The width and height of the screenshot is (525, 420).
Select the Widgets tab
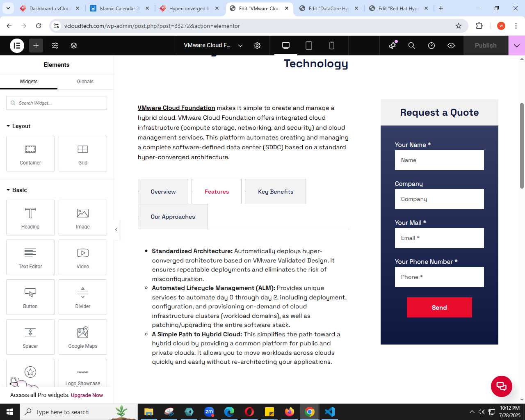(x=29, y=82)
